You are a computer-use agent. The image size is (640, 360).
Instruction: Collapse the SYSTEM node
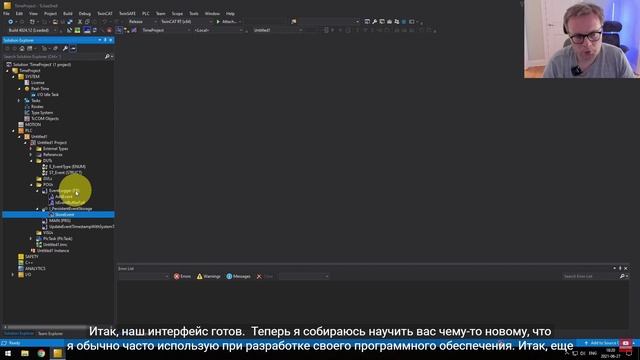(x=13, y=76)
